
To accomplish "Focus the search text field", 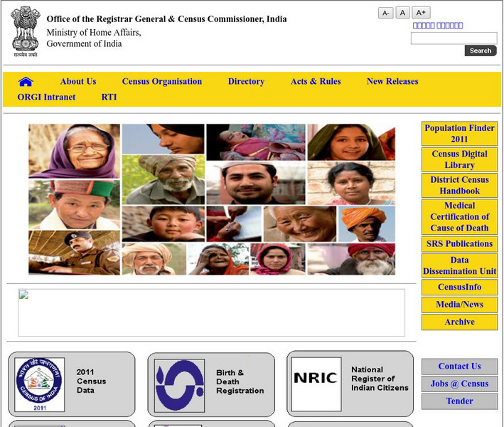I will [x=454, y=38].
